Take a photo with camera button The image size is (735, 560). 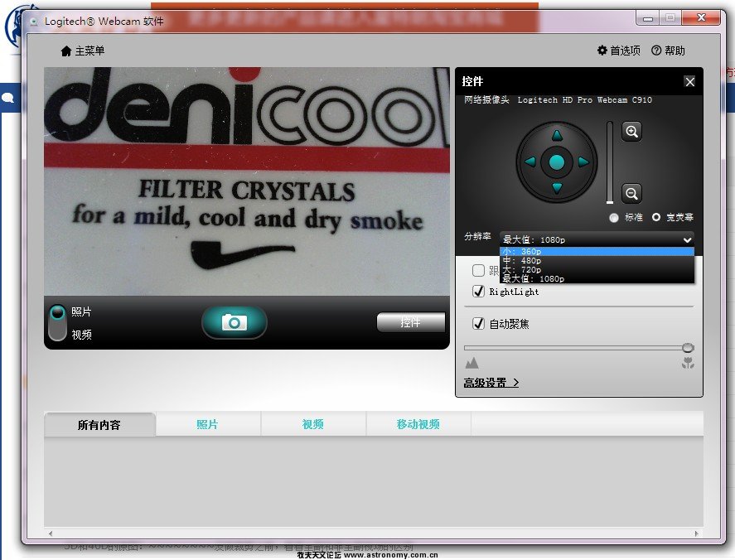pos(235,322)
